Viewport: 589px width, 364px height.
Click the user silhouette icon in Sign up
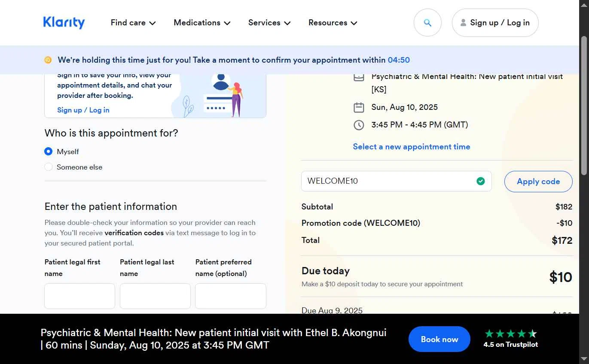463,23
